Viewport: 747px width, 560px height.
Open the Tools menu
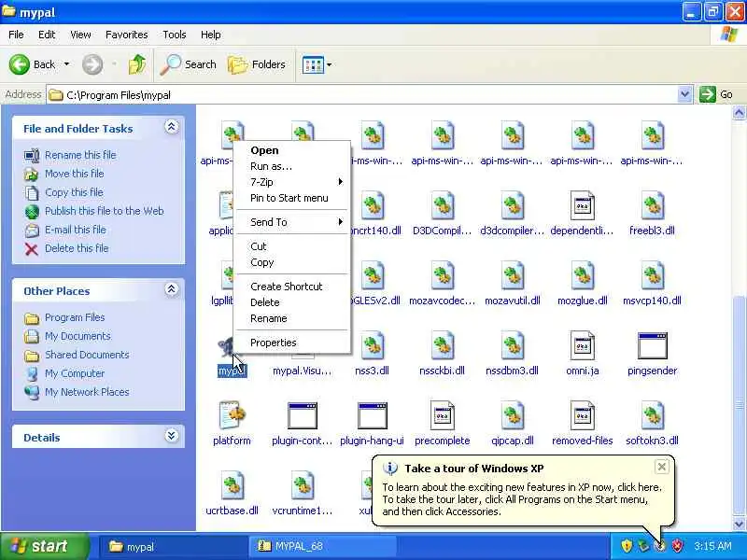click(175, 35)
